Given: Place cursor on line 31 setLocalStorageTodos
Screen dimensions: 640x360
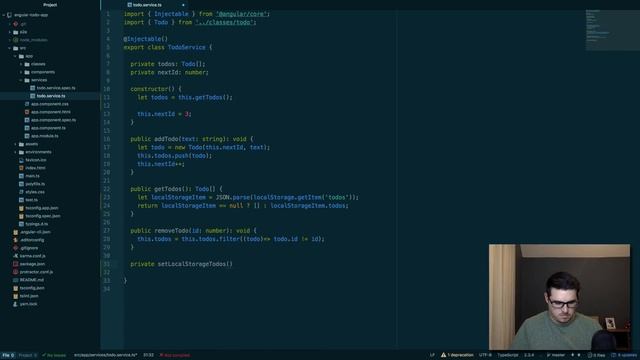Looking at the screenshot, I should (x=195, y=264).
